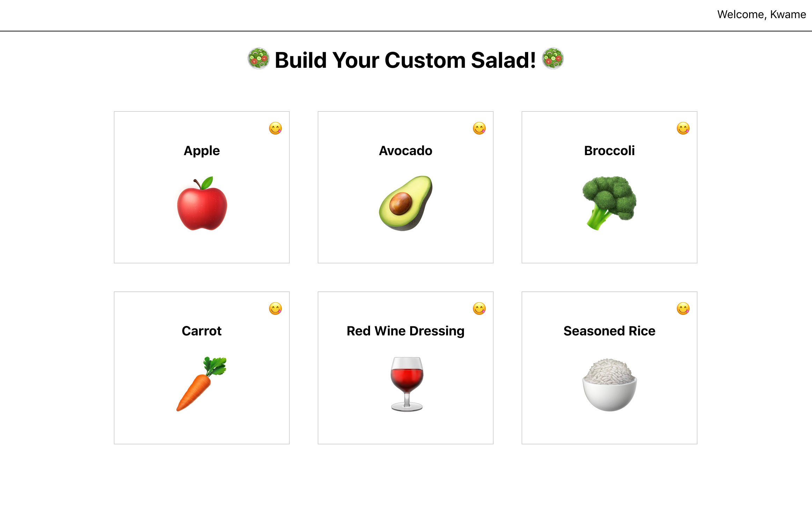Select the Apple label text
The width and height of the screenshot is (812, 508).
pyautogui.click(x=202, y=151)
